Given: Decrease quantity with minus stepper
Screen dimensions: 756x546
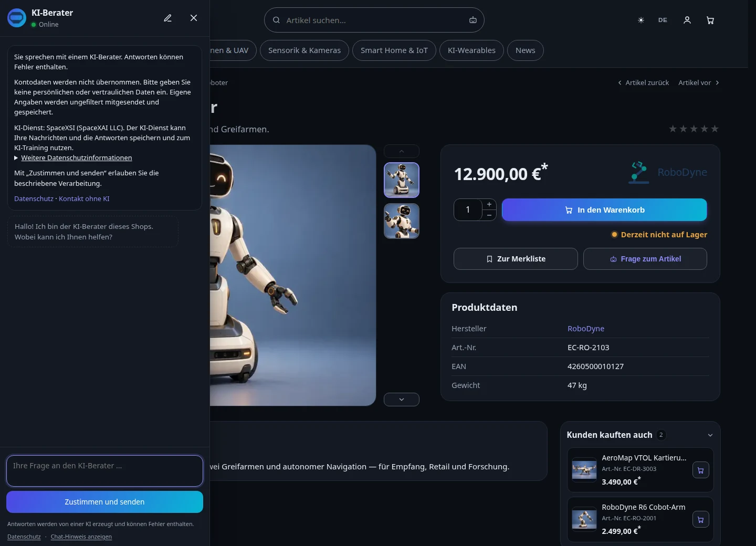Looking at the screenshot, I should 489,215.
